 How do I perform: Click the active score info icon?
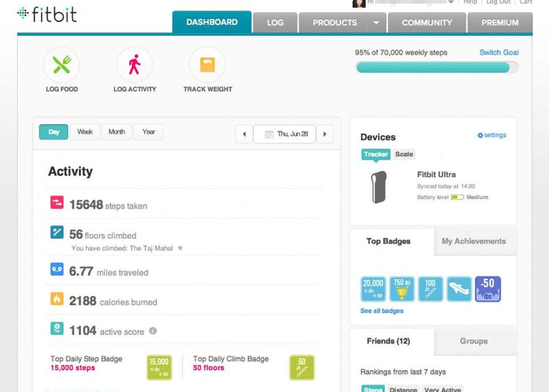[x=152, y=331]
